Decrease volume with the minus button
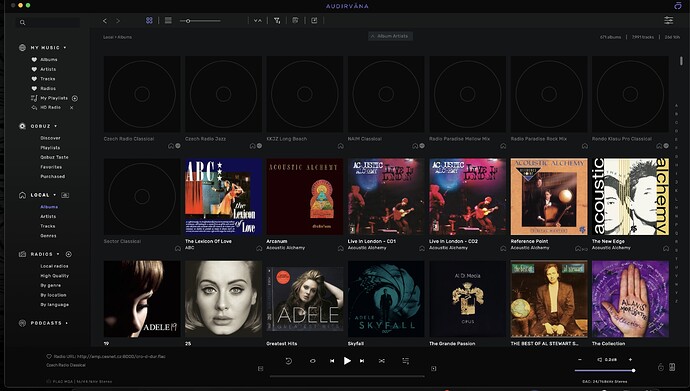Image resolution: width=690 pixels, height=391 pixels. click(x=580, y=360)
